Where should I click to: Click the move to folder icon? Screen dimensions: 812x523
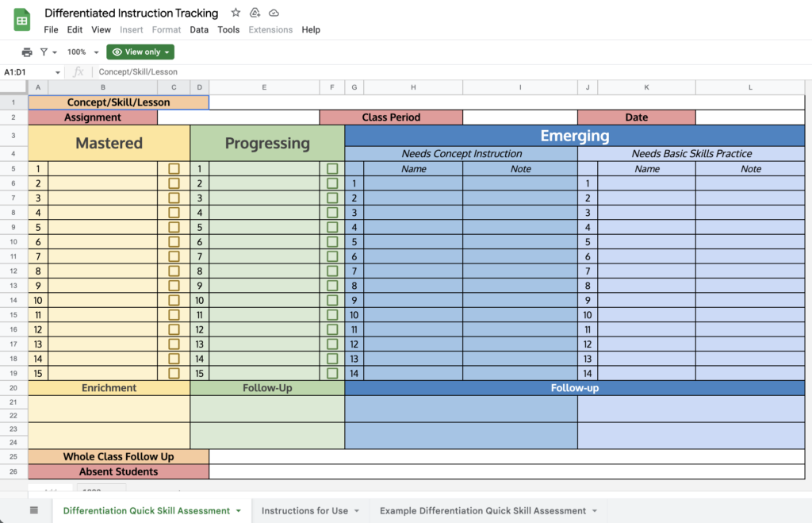[x=255, y=13]
